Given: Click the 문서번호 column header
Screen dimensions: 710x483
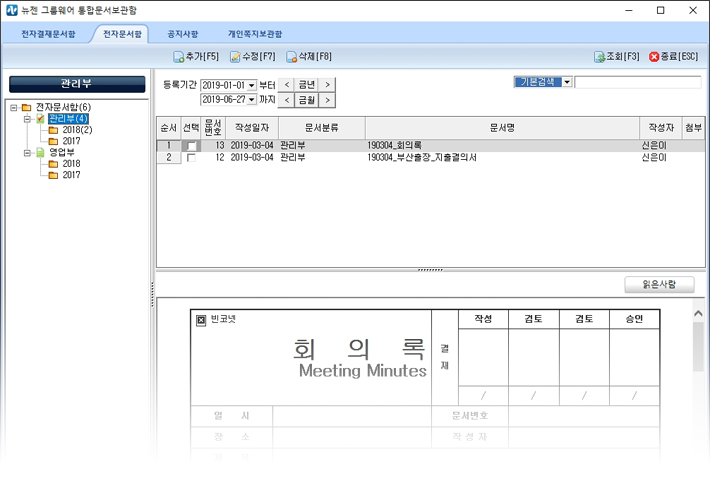Looking at the screenshot, I should tap(213, 128).
